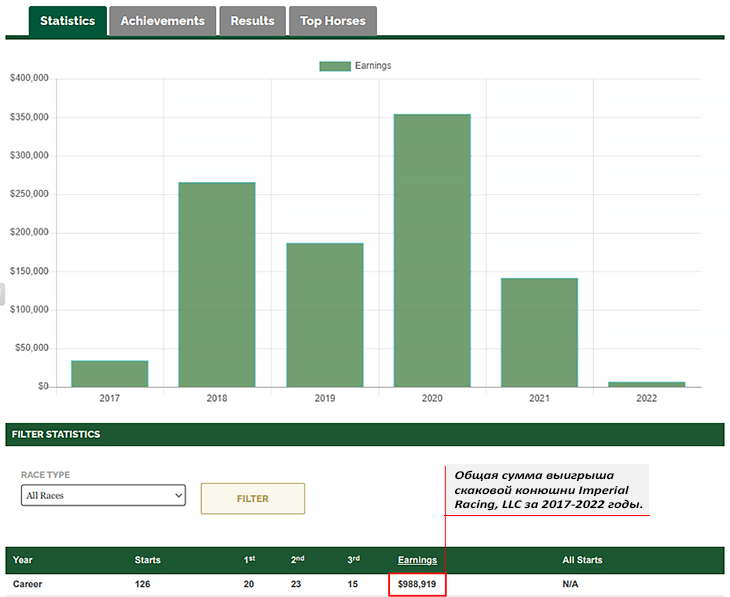730x597 pixels.
Task: Click the $988,919 career earnings value
Action: (417, 583)
